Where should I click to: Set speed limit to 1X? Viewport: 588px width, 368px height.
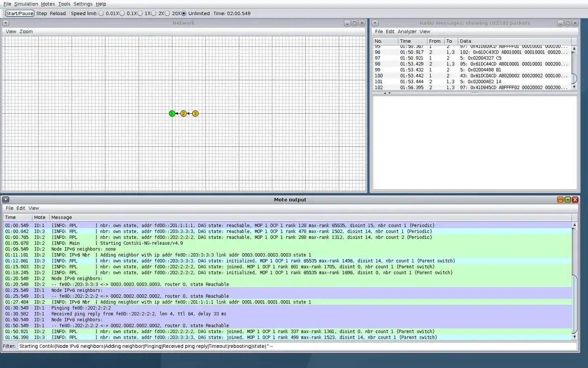(x=140, y=13)
